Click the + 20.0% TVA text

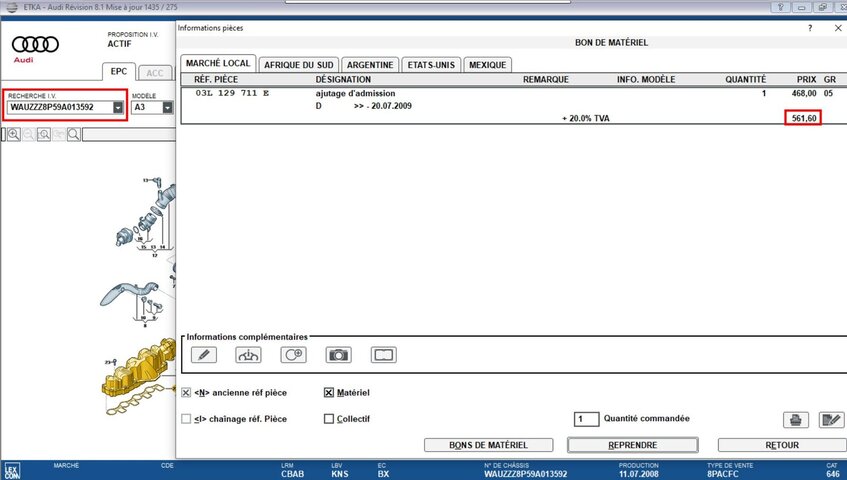click(586, 118)
